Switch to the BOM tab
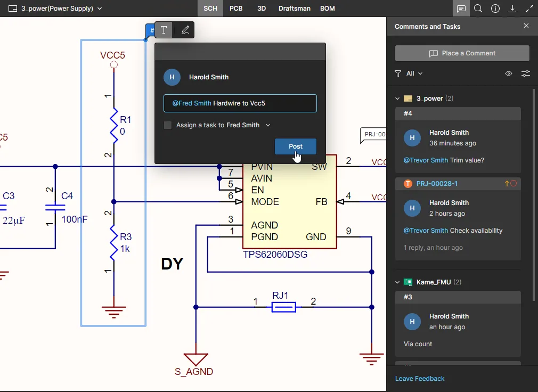 [328, 9]
